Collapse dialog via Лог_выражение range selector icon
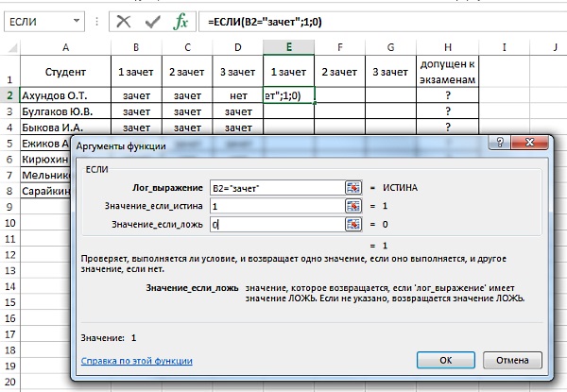The image size is (567, 392). [353, 187]
